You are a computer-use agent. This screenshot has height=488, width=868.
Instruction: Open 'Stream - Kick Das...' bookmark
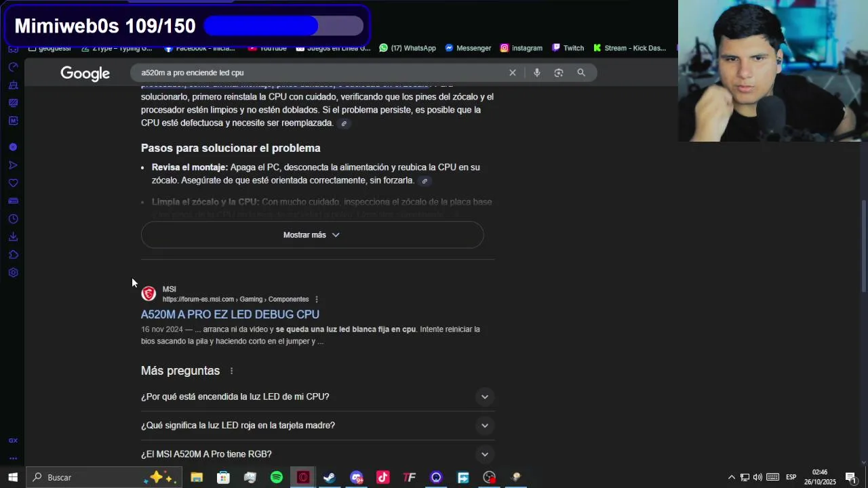(x=630, y=48)
